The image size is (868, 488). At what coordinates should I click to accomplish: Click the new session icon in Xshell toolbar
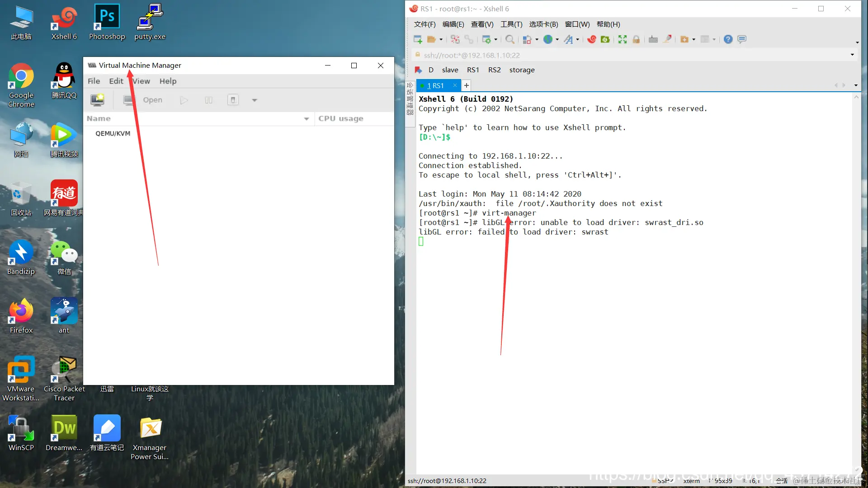click(418, 39)
